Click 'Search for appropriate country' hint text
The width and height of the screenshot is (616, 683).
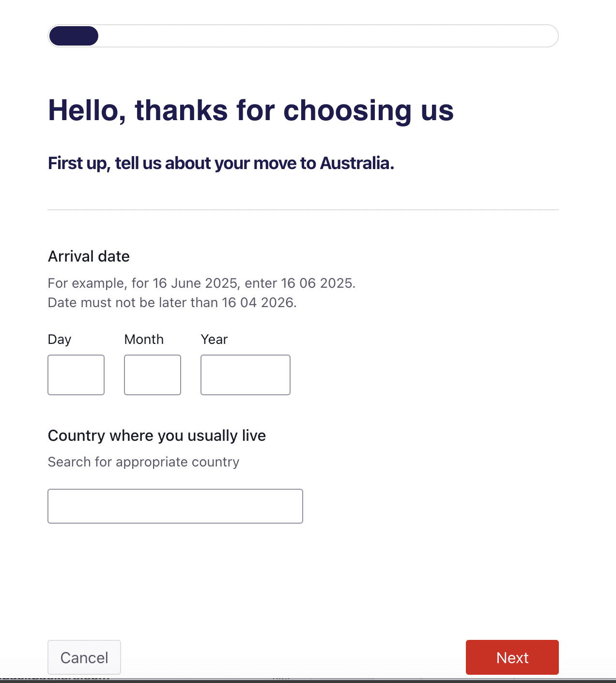point(143,462)
